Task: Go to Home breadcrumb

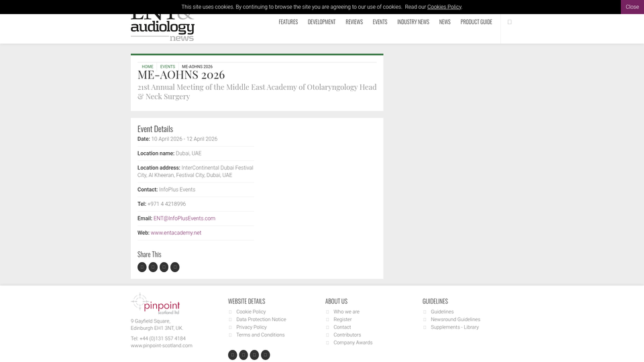Action: click(x=148, y=66)
